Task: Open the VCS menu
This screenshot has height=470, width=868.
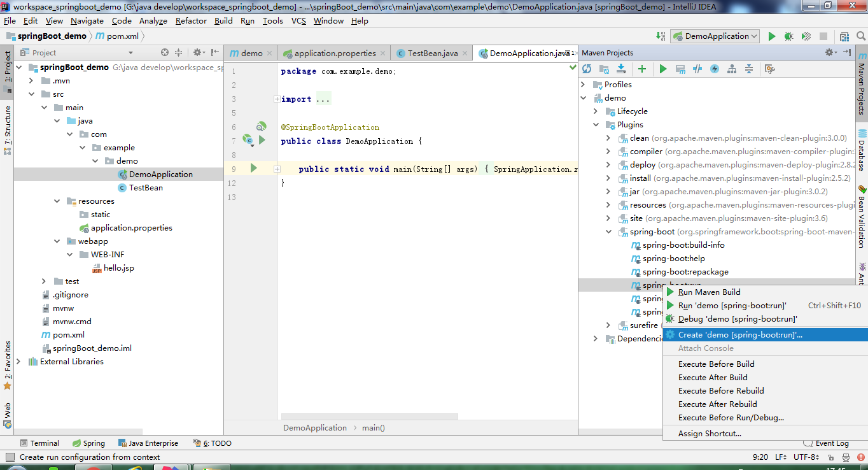Action: tap(298, 20)
